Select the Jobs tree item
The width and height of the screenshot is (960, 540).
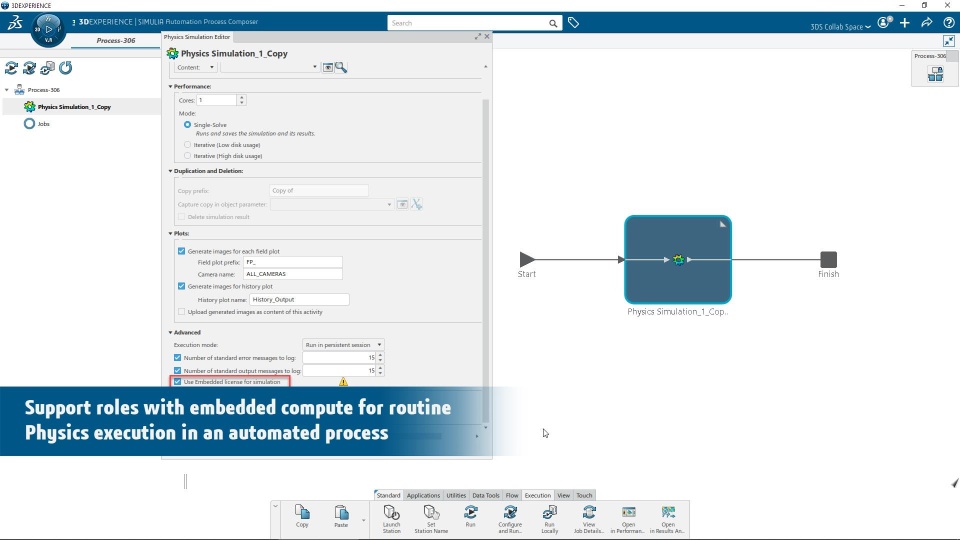coord(43,124)
